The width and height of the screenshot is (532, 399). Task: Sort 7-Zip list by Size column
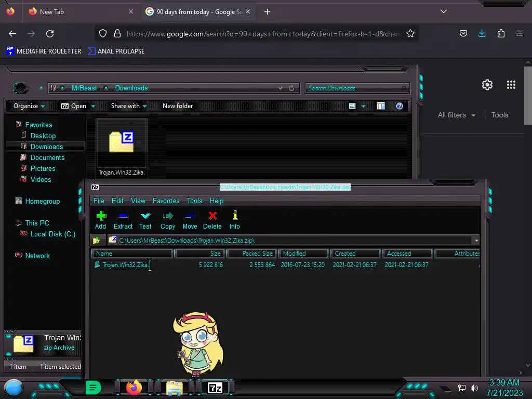[x=200, y=254]
